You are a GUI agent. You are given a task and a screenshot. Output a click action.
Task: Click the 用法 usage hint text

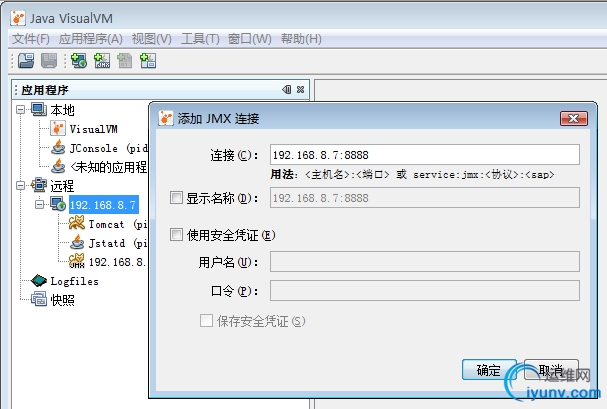click(x=413, y=175)
